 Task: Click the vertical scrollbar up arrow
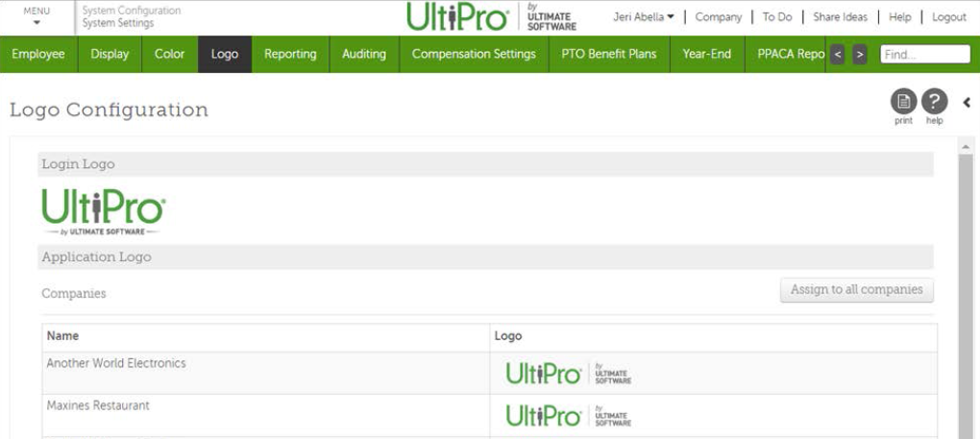point(966,147)
